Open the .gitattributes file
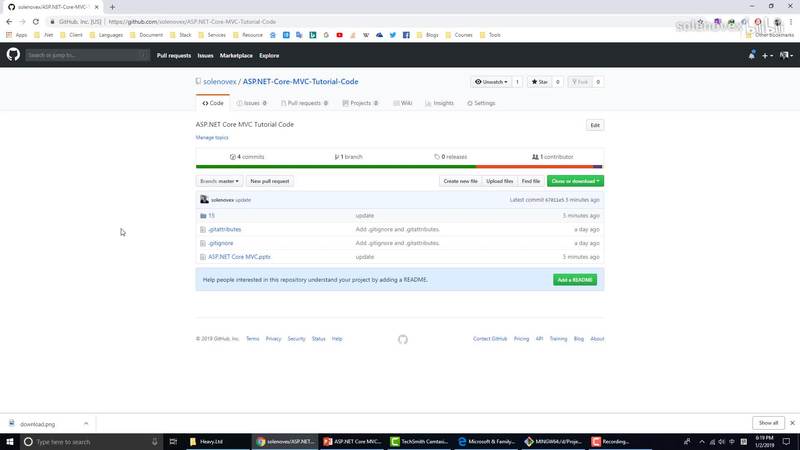 (224, 230)
